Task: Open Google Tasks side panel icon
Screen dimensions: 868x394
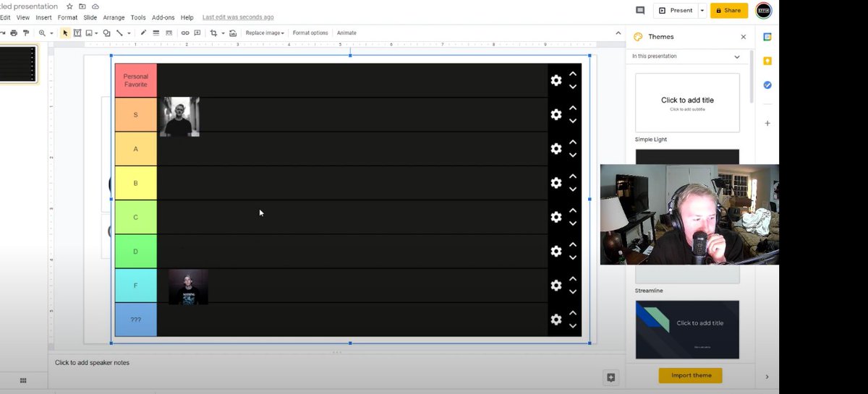Action: (767, 85)
